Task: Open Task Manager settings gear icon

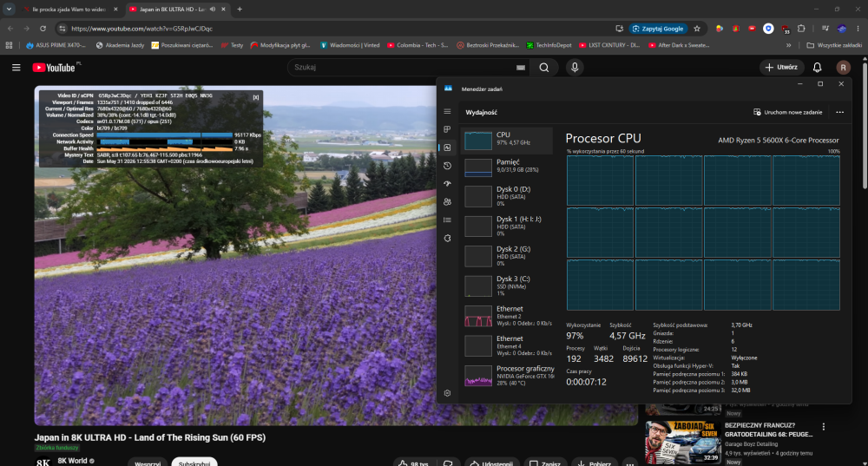Action: (x=447, y=393)
